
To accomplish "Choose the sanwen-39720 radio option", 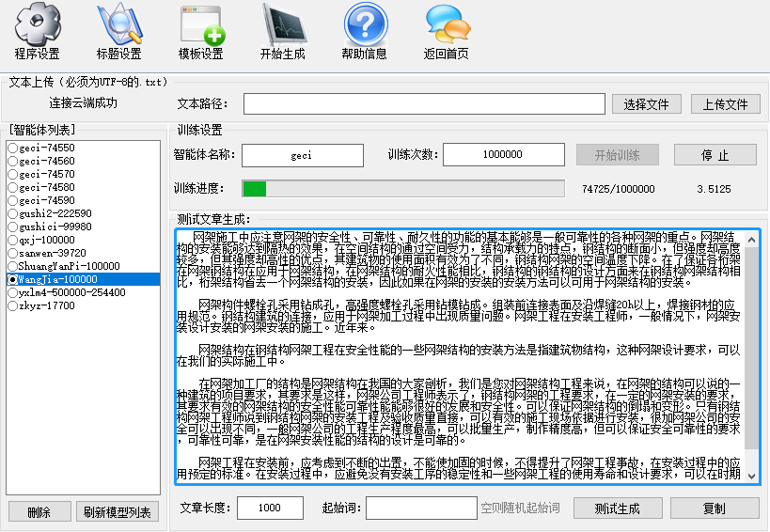I will [x=13, y=254].
